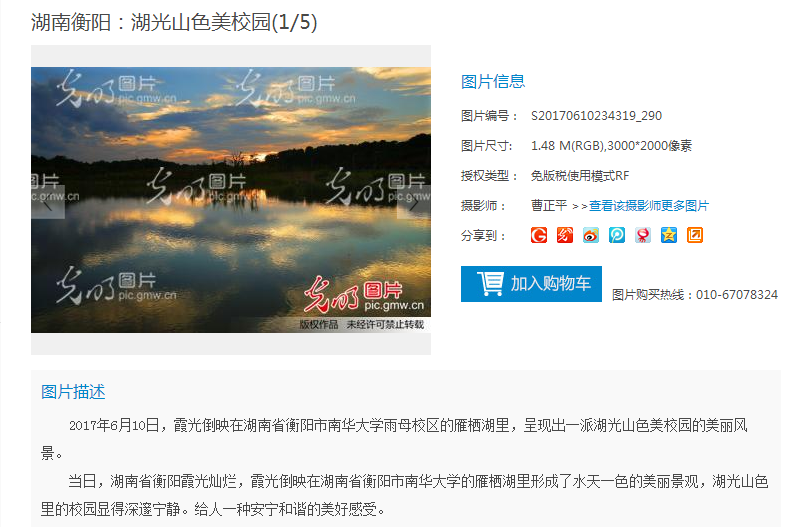
Task: Share to Tencent Weibo blue icon
Action: pos(617,235)
